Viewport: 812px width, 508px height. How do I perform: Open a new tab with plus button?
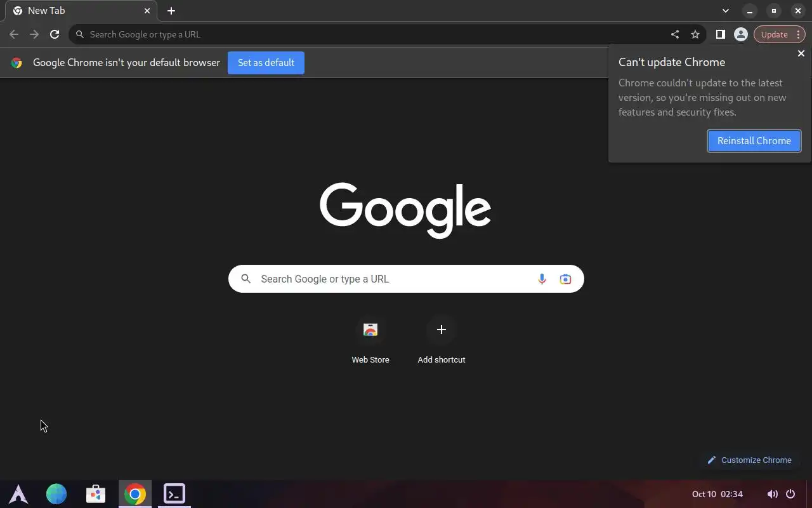(171, 11)
